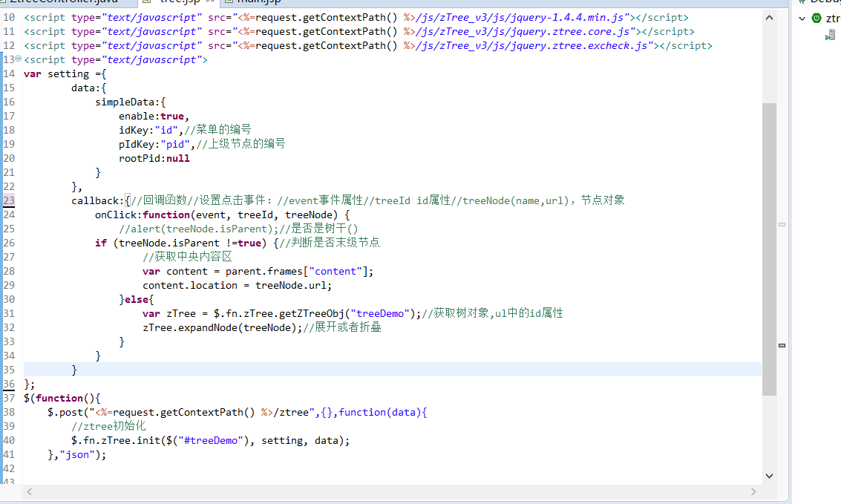Select the process icon under the ztr launch
The image size is (841, 504).
831,36
